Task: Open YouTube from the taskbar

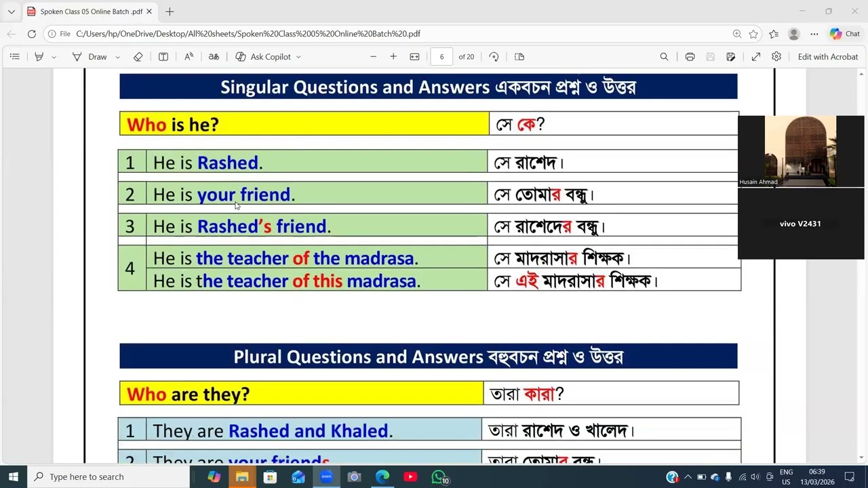Action: 410,476
